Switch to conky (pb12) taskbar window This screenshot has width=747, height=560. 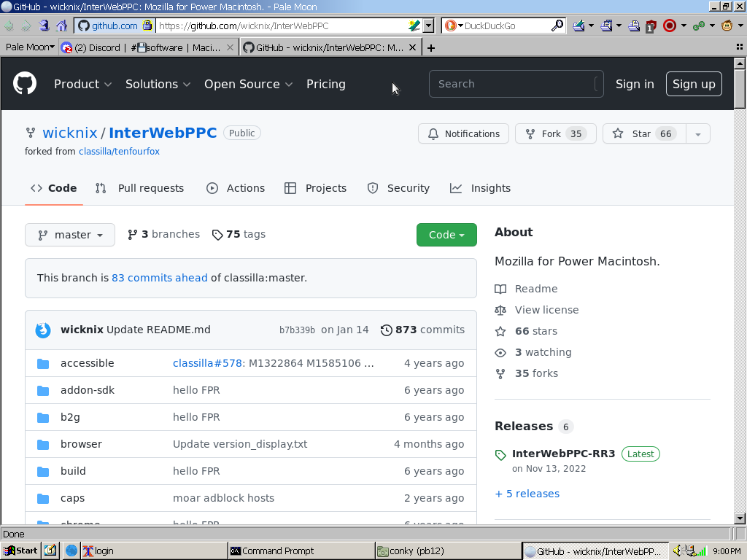click(x=448, y=551)
